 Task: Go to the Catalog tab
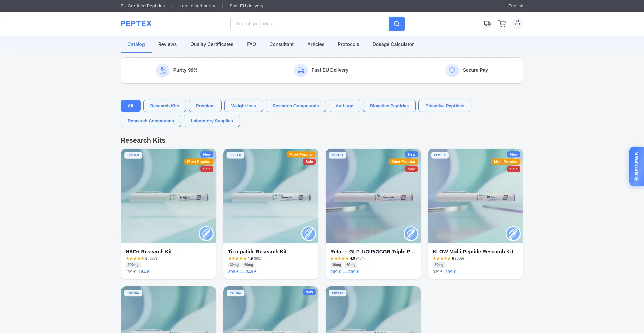pos(136,44)
